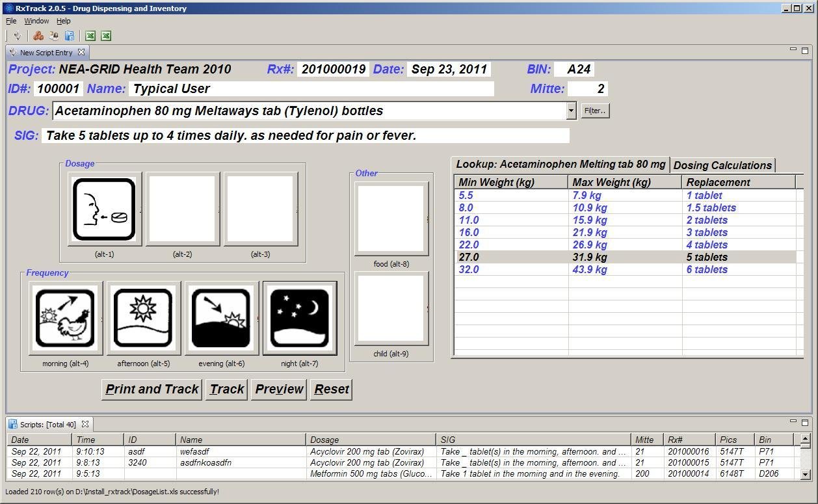Image resolution: width=818 pixels, height=504 pixels.
Task: Open the Window menu
Action: 36,21
